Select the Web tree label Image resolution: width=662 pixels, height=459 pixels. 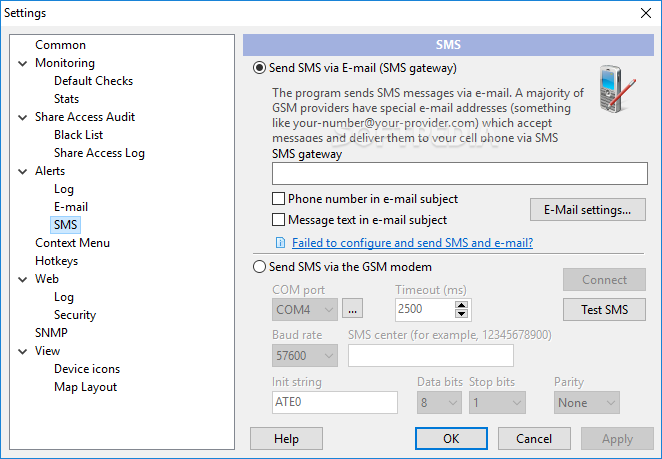click(x=47, y=279)
